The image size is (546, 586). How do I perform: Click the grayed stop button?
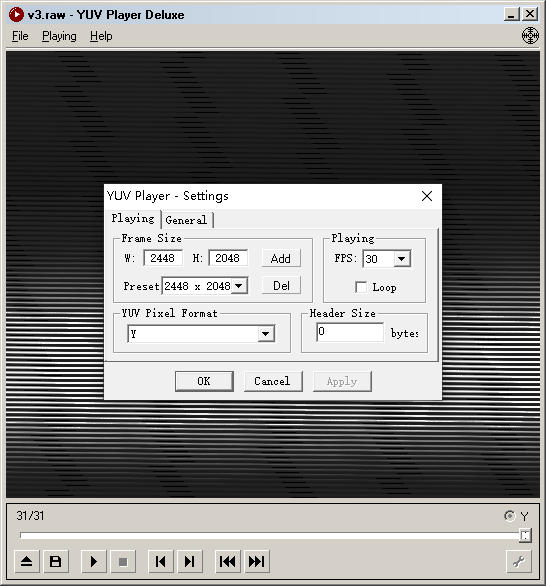coord(123,561)
